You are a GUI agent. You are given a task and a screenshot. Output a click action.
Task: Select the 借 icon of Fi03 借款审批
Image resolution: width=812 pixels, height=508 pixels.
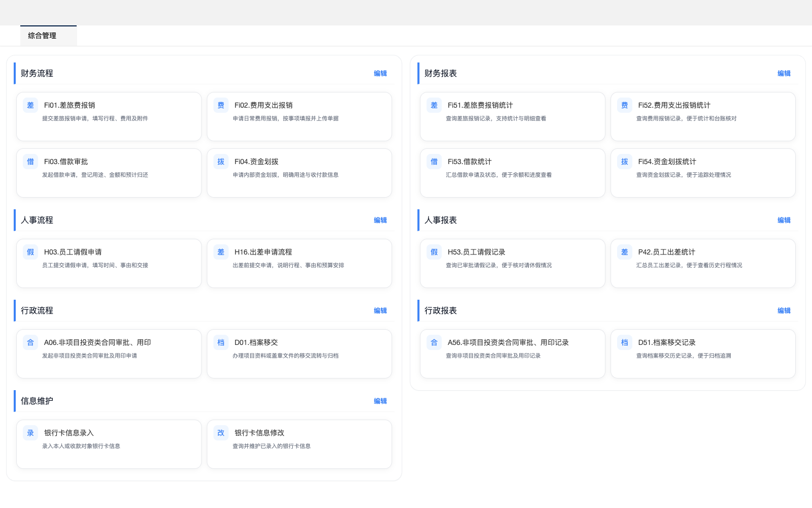click(x=30, y=162)
